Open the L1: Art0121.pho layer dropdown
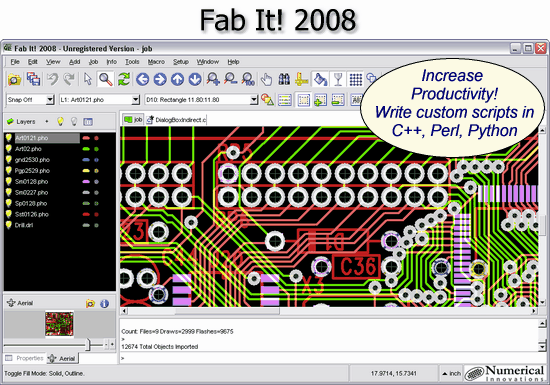This screenshot has height=385, width=550. tap(135, 100)
